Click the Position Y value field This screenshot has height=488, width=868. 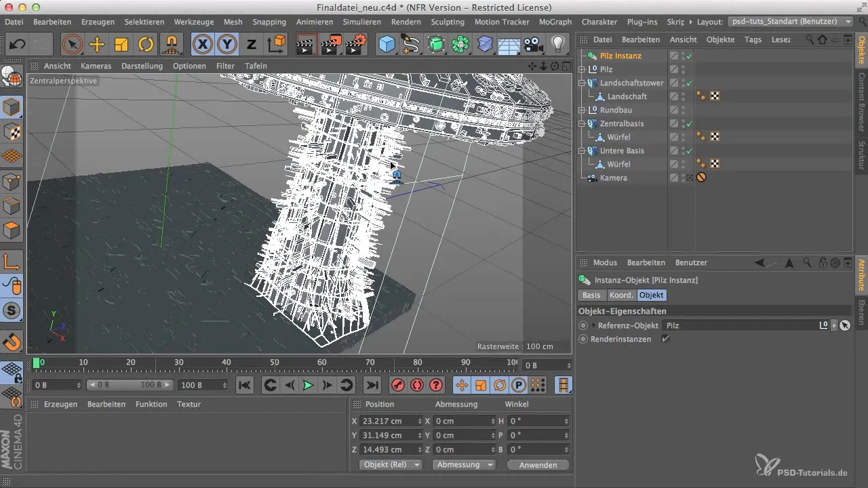[391, 435]
